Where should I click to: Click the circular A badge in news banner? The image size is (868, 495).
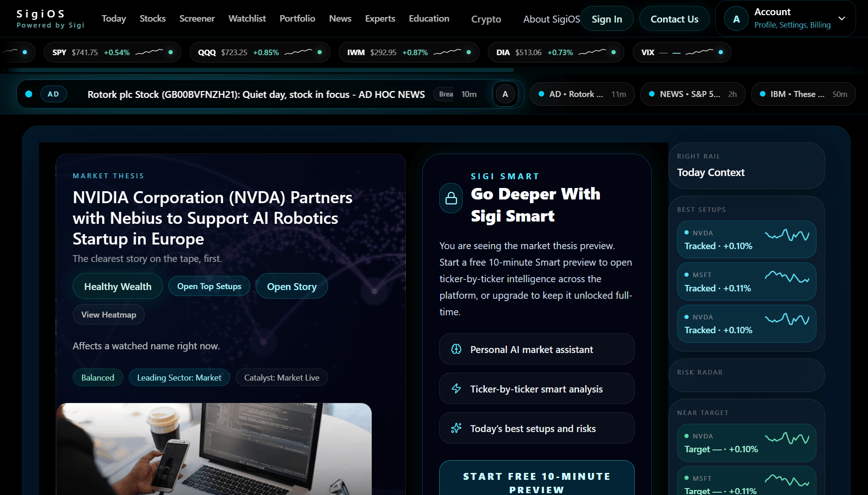pos(505,94)
